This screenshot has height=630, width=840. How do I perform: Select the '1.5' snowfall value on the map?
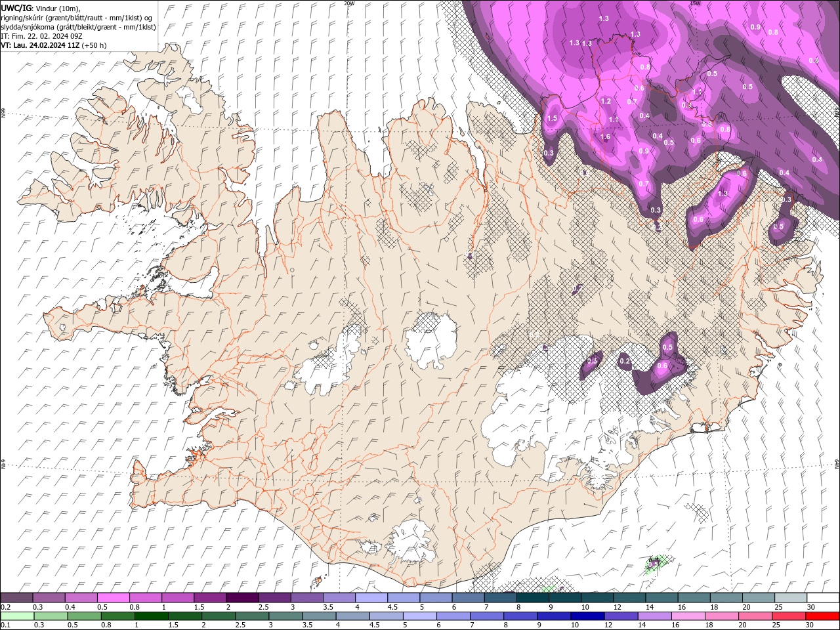[552, 119]
